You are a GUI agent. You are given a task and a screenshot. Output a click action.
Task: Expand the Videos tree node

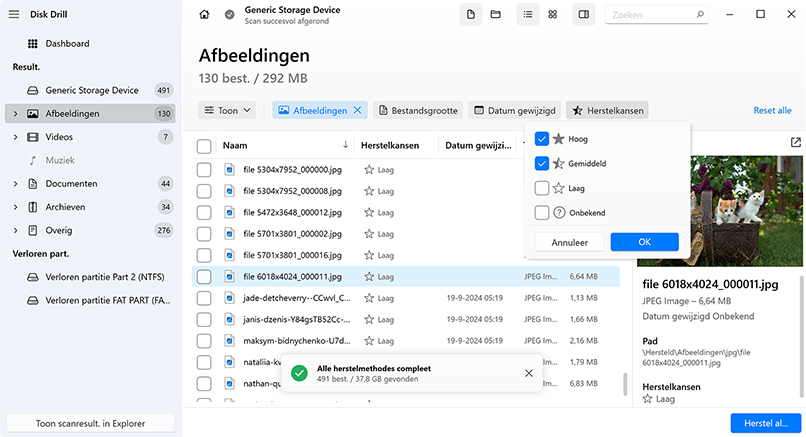click(x=15, y=137)
